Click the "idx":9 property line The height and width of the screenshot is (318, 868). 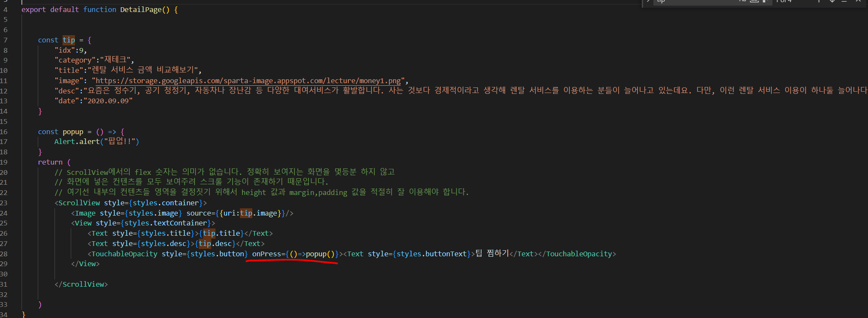70,50
